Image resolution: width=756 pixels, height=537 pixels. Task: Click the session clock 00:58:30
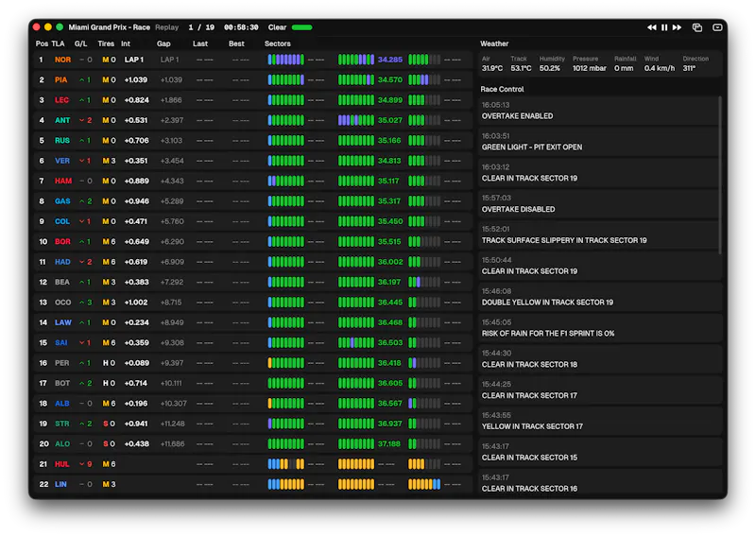[241, 27]
